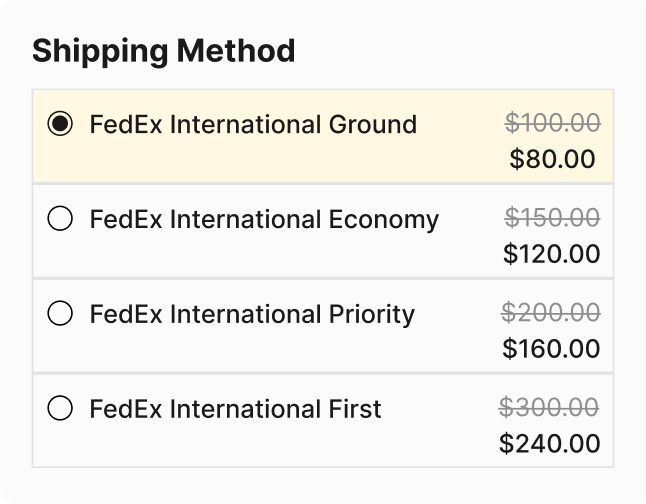The height and width of the screenshot is (504, 646).
Task: Click the $240.00 First shipping price
Action: [550, 444]
